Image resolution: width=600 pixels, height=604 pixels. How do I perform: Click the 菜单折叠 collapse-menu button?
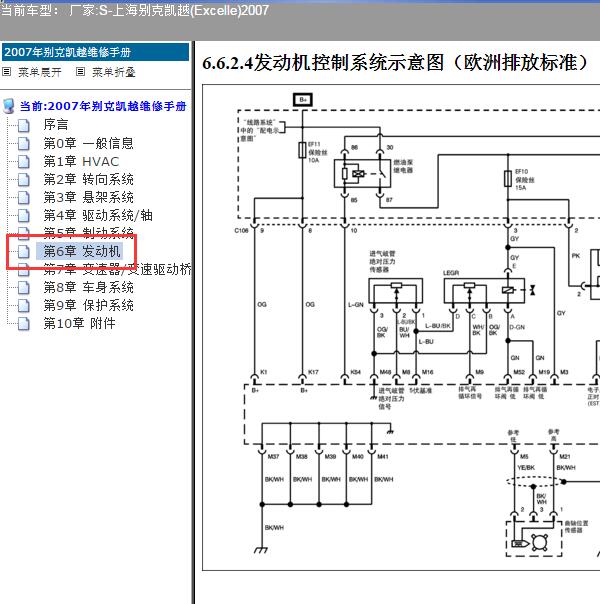click(114, 72)
